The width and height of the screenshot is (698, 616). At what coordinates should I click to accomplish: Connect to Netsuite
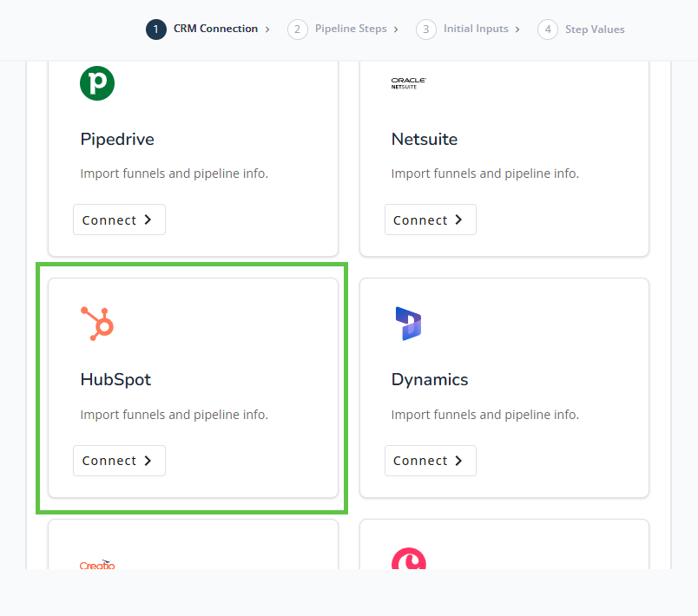(431, 220)
